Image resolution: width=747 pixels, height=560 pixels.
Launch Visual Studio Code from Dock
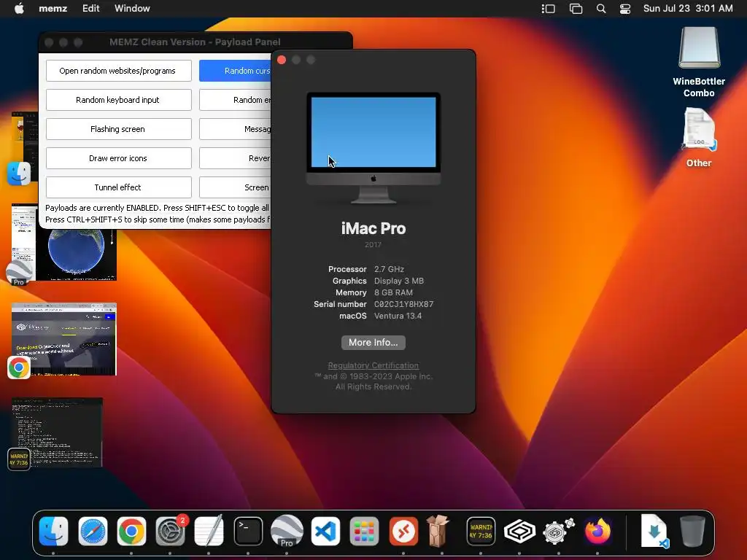326,531
